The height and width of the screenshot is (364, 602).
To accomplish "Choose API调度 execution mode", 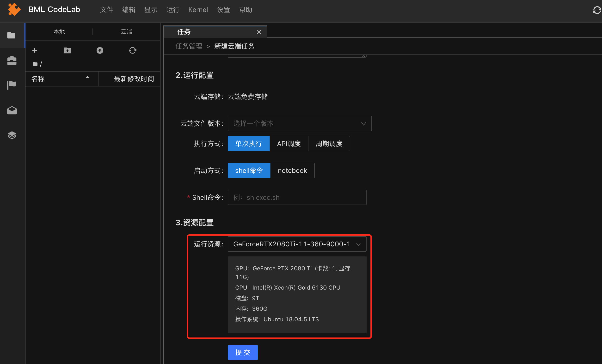I will (x=289, y=144).
